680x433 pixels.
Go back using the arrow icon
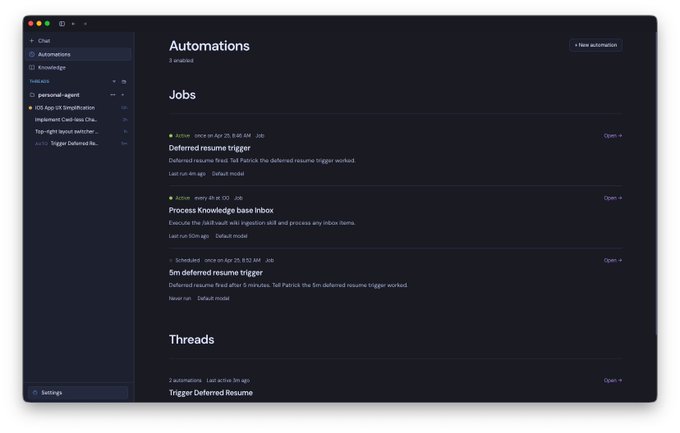point(73,23)
